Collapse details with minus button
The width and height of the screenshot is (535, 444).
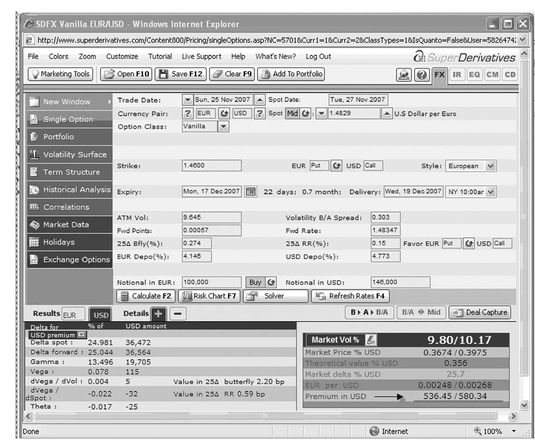pos(178,314)
